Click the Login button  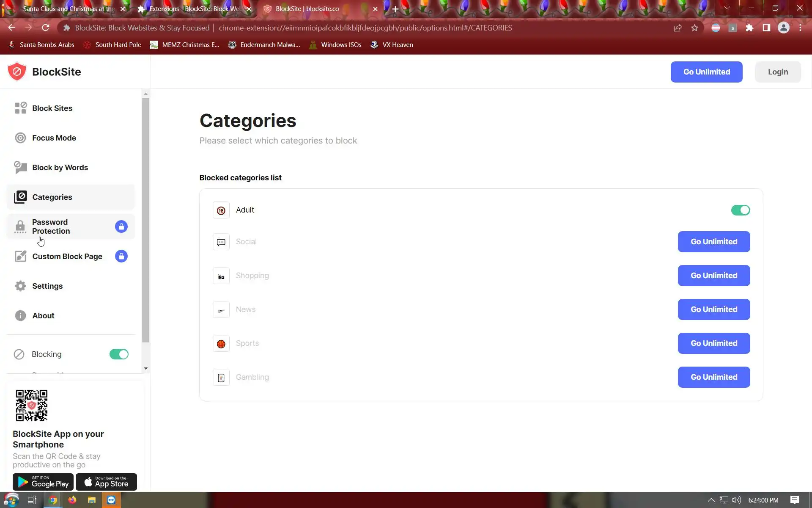pos(778,72)
